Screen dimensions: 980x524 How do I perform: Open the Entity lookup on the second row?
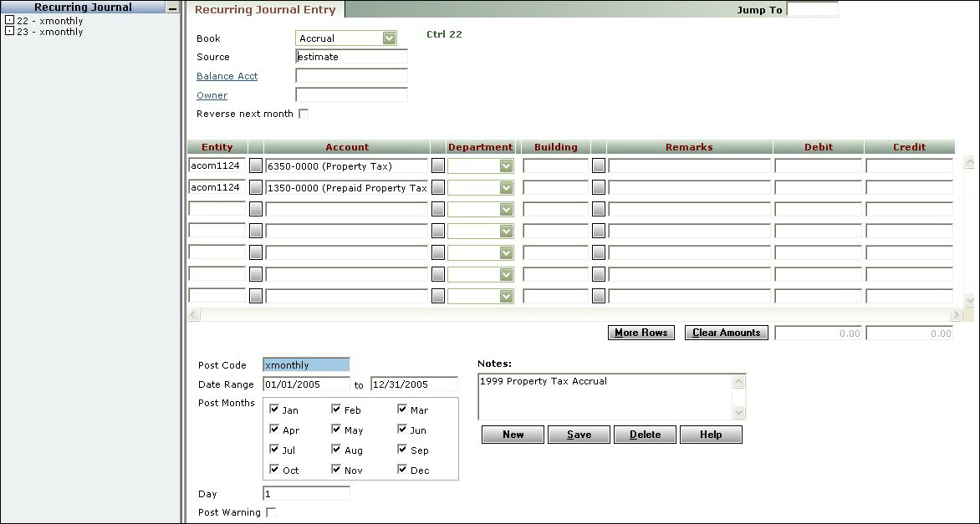coord(255,187)
